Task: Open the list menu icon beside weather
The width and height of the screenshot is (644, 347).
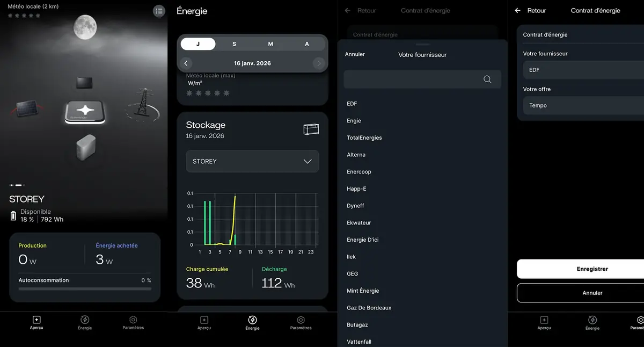Action: (159, 11)
